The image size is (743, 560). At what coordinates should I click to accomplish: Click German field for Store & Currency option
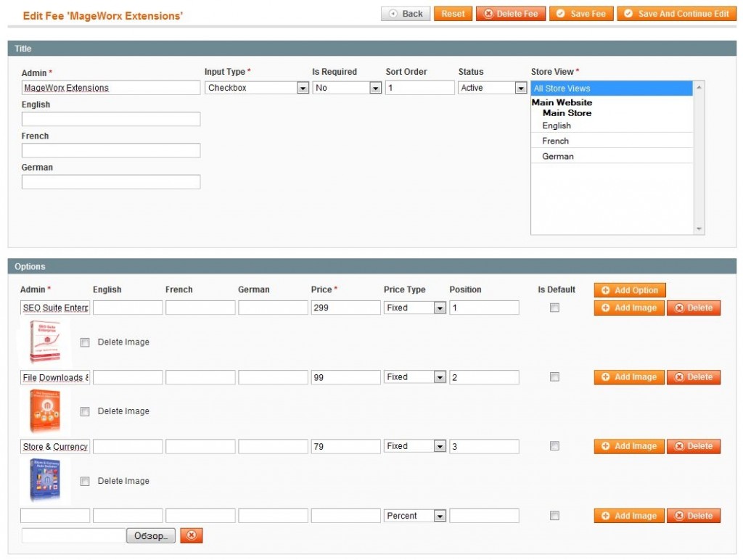click(273, 446)
